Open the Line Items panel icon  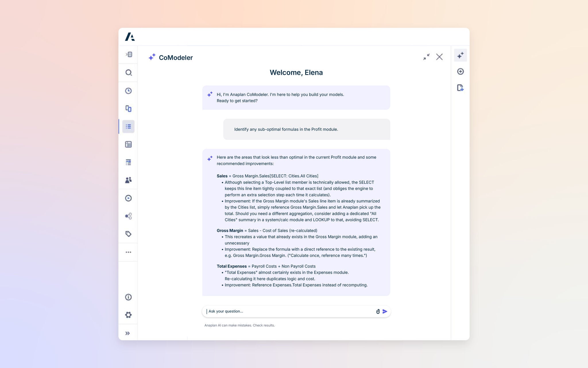point(128,162)
